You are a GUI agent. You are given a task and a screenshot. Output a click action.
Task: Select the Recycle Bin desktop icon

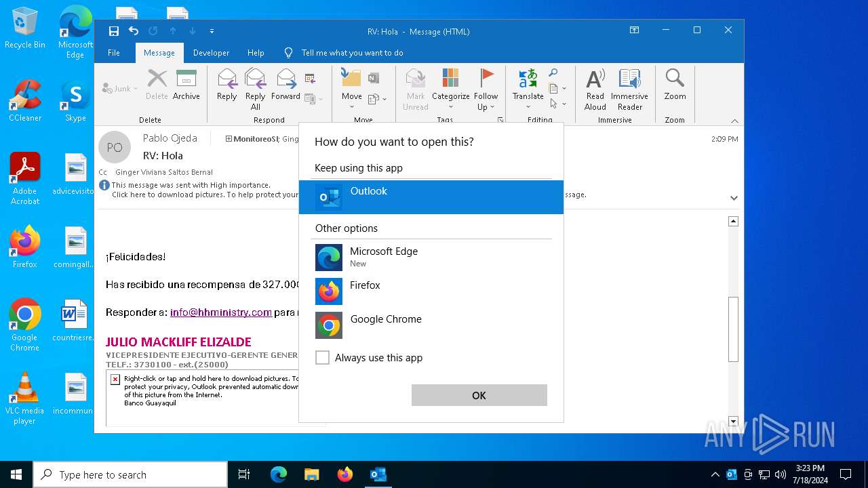click(x=25, y=28)
